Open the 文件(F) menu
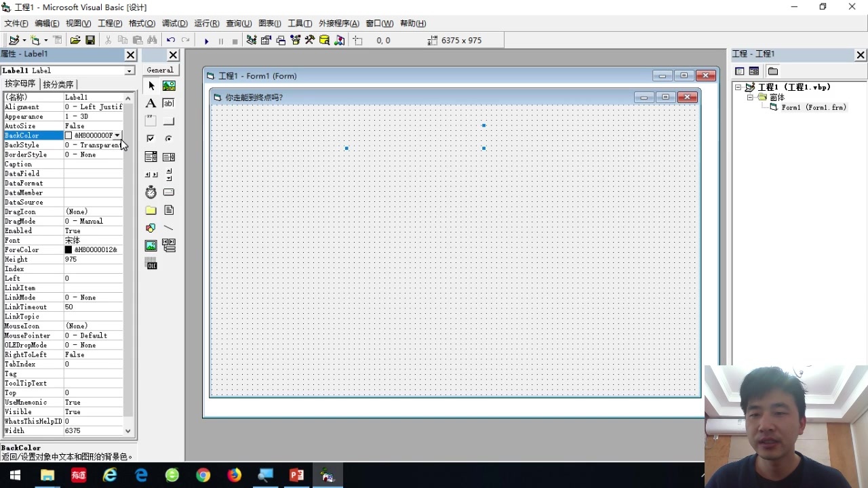Screen dimensions: 868x488 [16, 23]
